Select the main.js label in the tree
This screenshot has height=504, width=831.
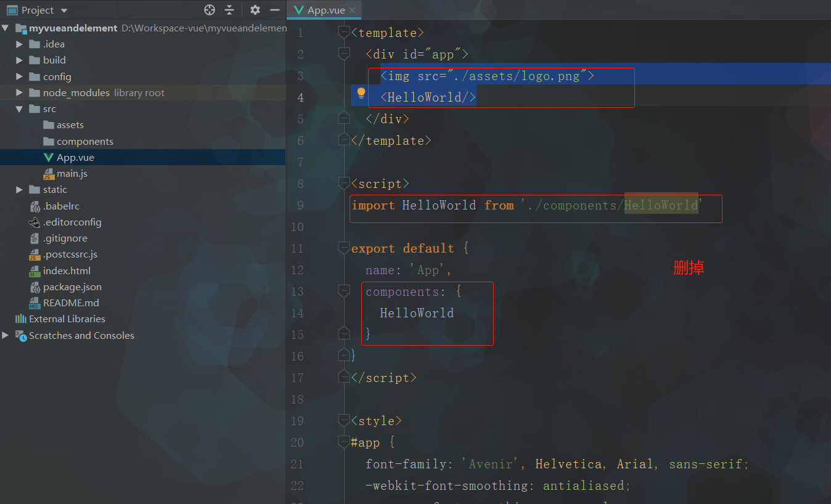pyautogui.click(x=72, y=174)
